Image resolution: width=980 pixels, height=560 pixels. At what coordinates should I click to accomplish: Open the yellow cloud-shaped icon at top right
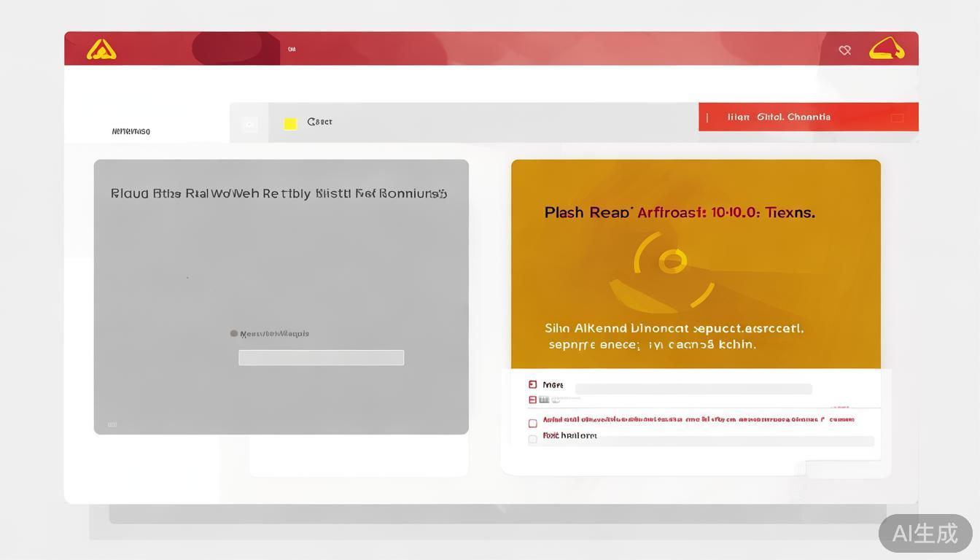coord(887,49)
